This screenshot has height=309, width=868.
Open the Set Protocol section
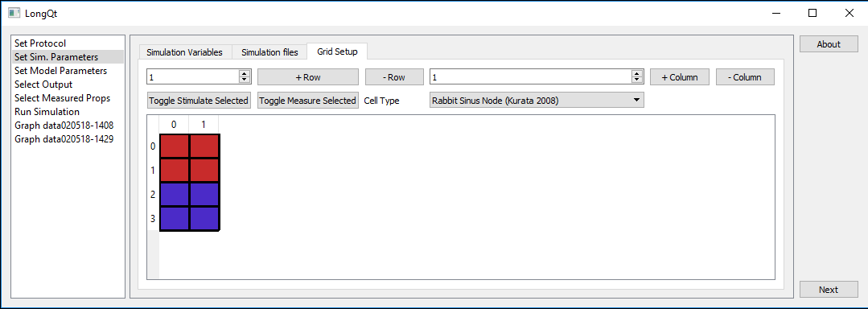pyautogui.click(x=68, y=43)
